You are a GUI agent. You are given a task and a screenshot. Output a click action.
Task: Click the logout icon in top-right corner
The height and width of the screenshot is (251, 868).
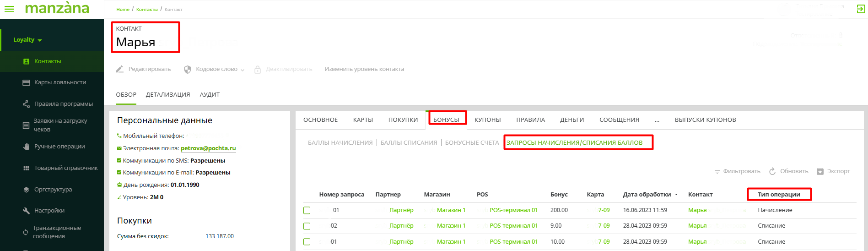[861, 9]
